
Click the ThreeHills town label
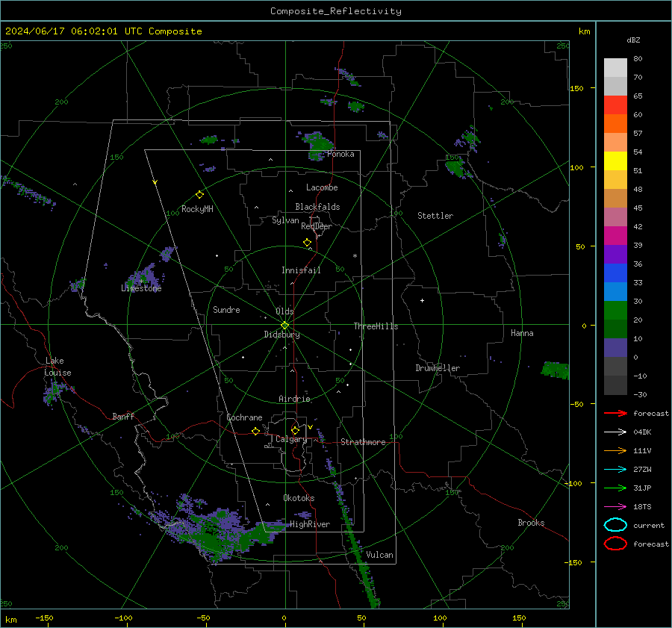[376, 326]
